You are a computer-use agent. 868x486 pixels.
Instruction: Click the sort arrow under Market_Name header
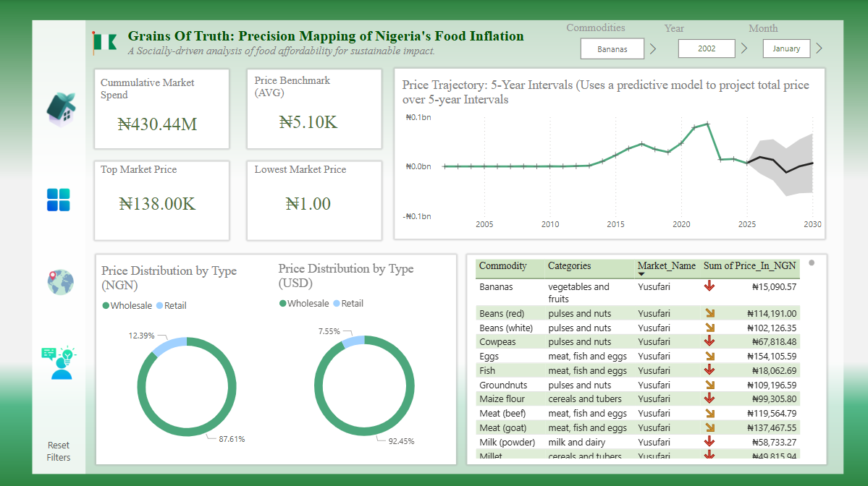click(641, 274)
